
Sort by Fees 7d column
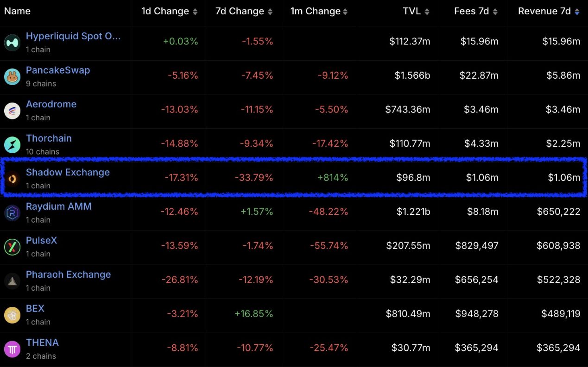495,12
